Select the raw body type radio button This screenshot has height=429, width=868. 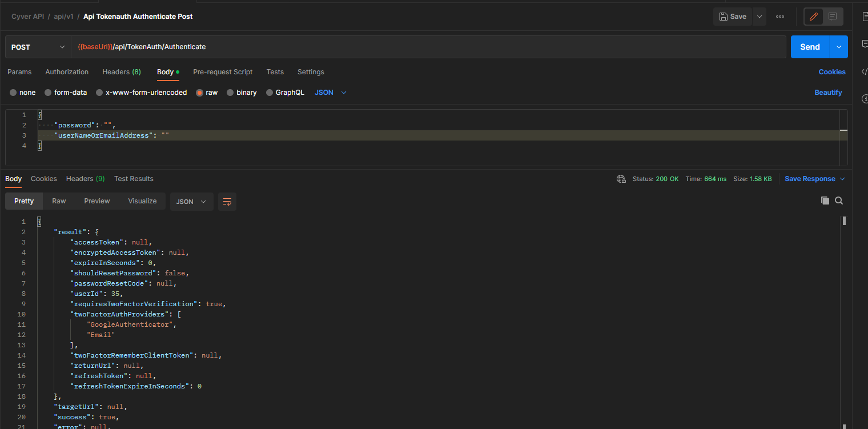199,92
